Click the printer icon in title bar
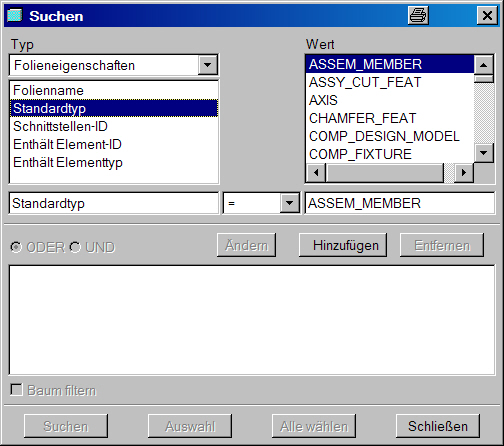 click(418, 15)
